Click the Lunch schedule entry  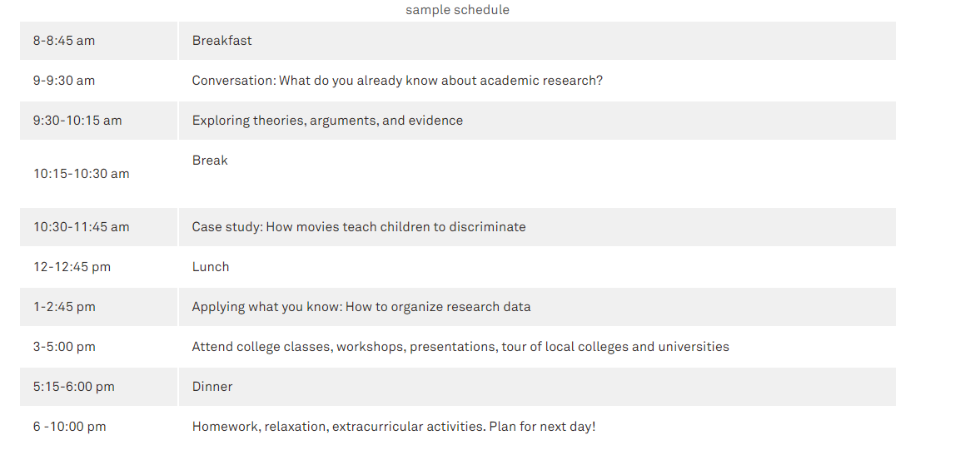click(x=211, y=267)
